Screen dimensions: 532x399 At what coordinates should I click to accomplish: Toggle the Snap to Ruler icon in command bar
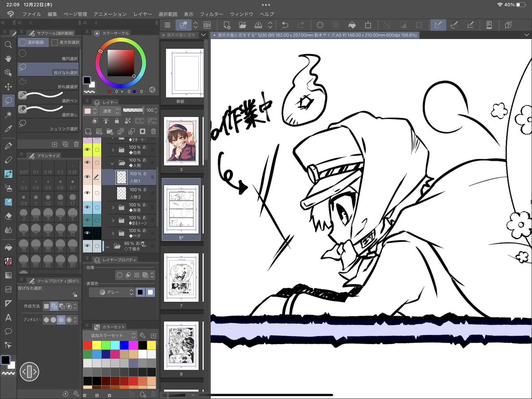[438, 25]
